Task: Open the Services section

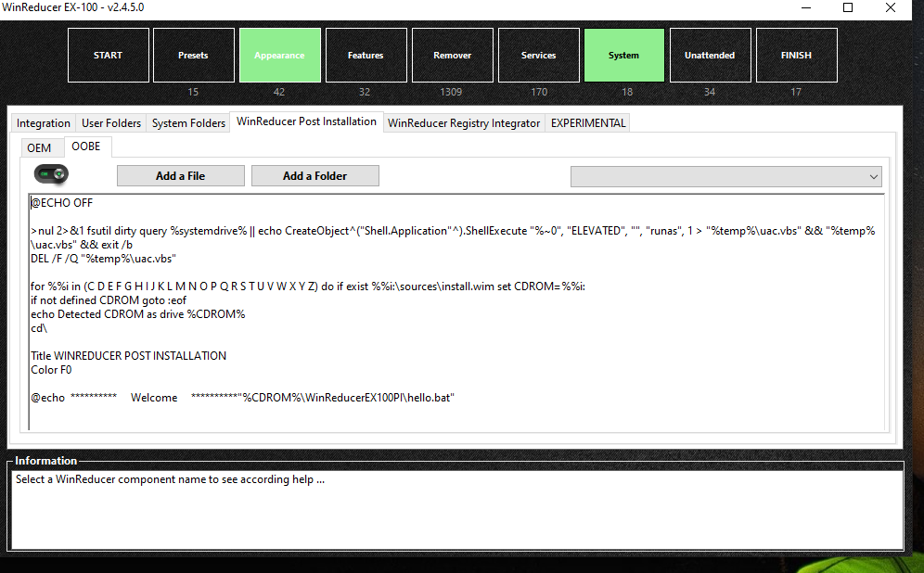Action: (x=539, y=56)
